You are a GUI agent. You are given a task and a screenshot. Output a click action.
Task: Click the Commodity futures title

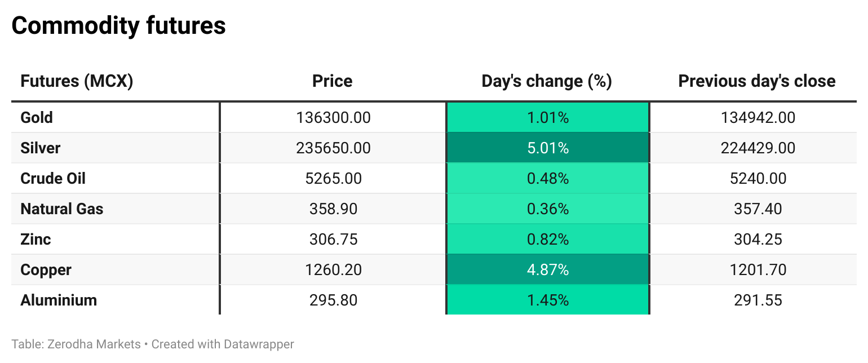[x=118, y=26]
